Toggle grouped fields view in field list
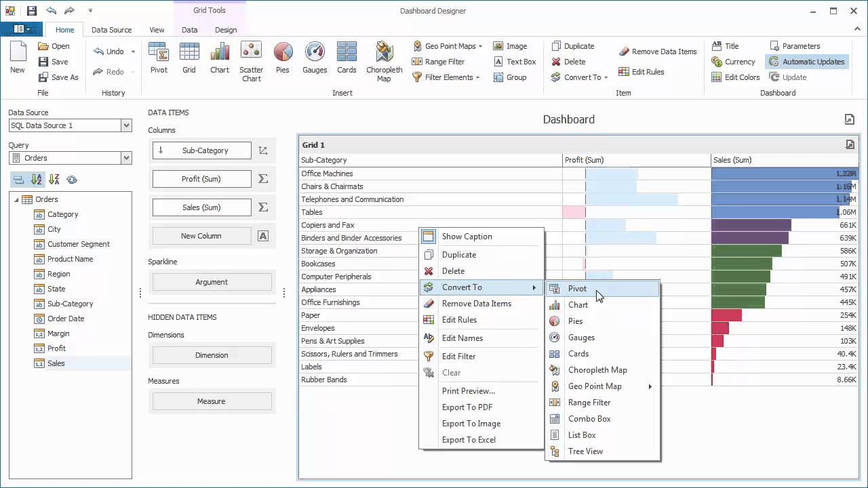The image size is (868, 488). [19, 180]
